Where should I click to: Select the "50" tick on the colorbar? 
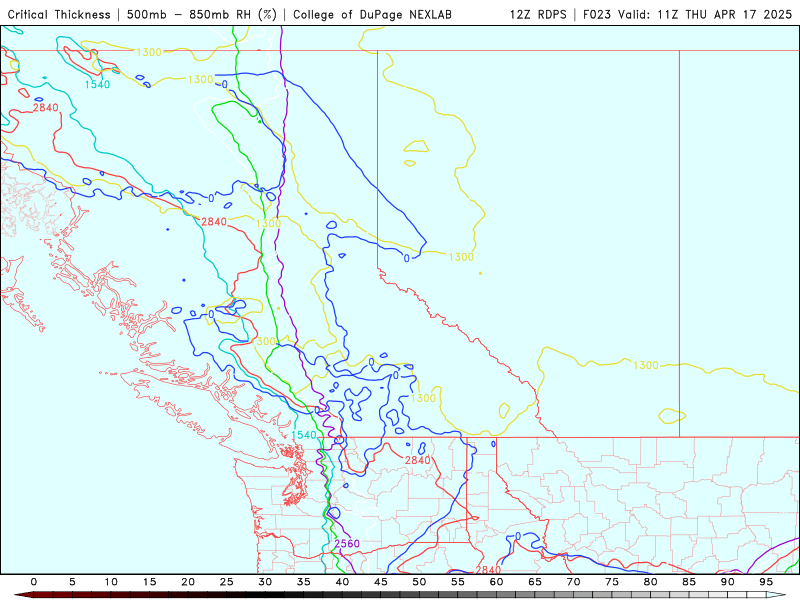click(419, 582)
